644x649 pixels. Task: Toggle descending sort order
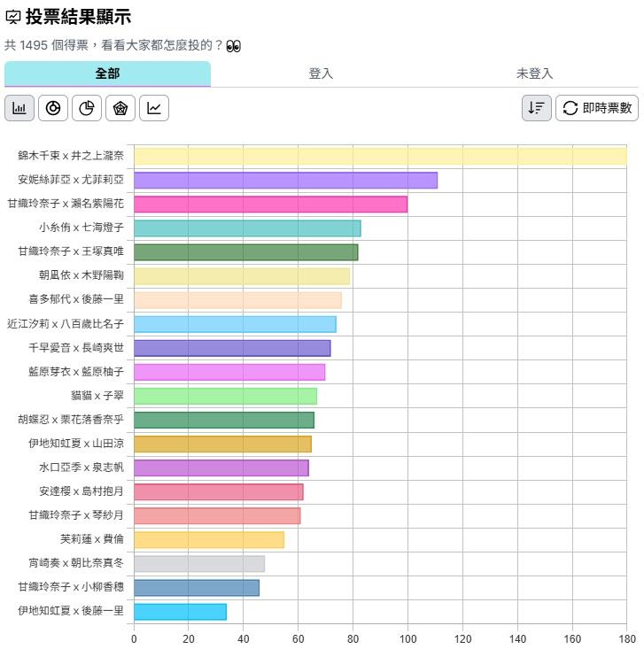click(537, 108)
